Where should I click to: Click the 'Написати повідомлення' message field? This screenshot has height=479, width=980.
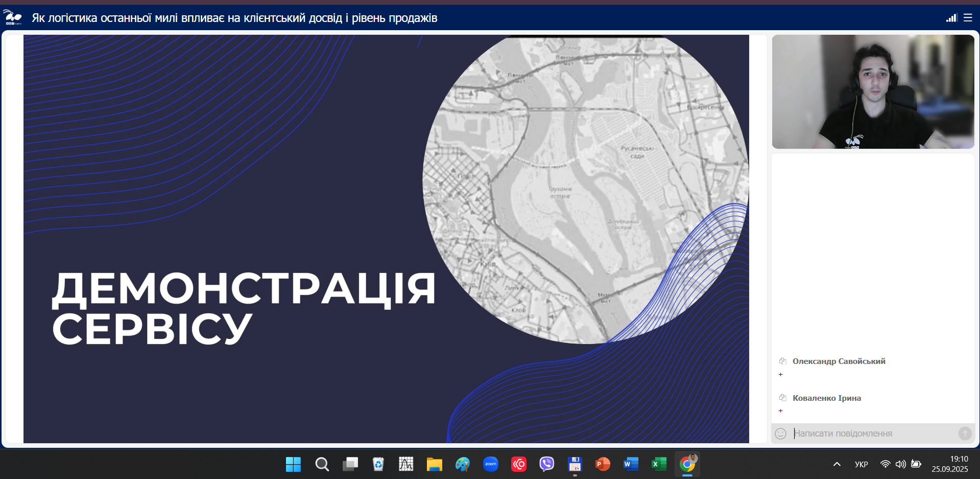tap(873, 434)
